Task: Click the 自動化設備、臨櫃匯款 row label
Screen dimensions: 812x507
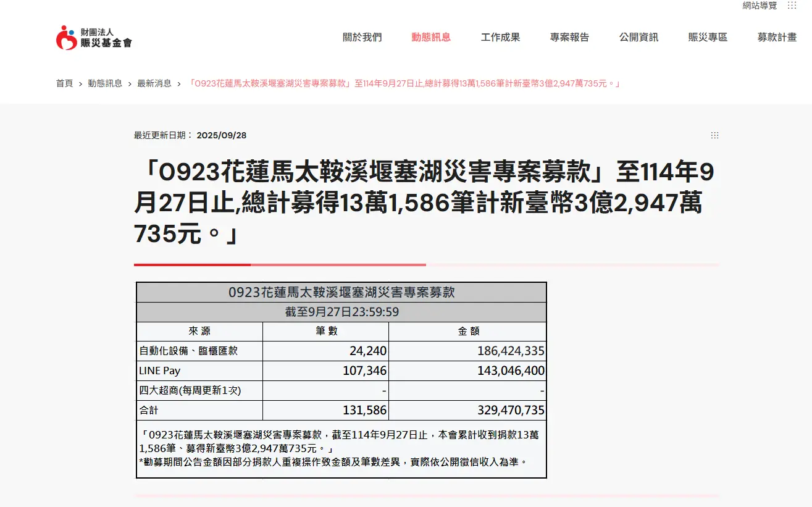Action: [x=188, y=351]
